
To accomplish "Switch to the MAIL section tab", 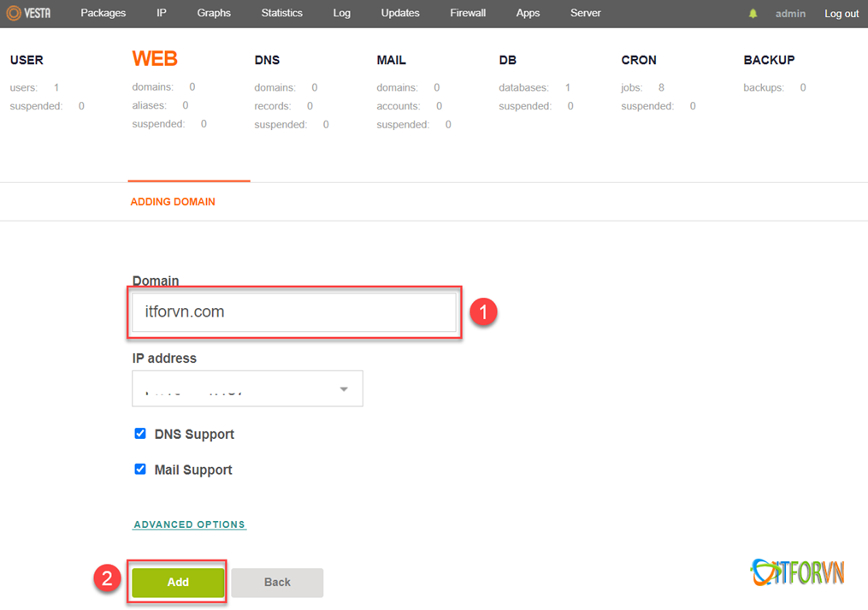I will 391,61.
